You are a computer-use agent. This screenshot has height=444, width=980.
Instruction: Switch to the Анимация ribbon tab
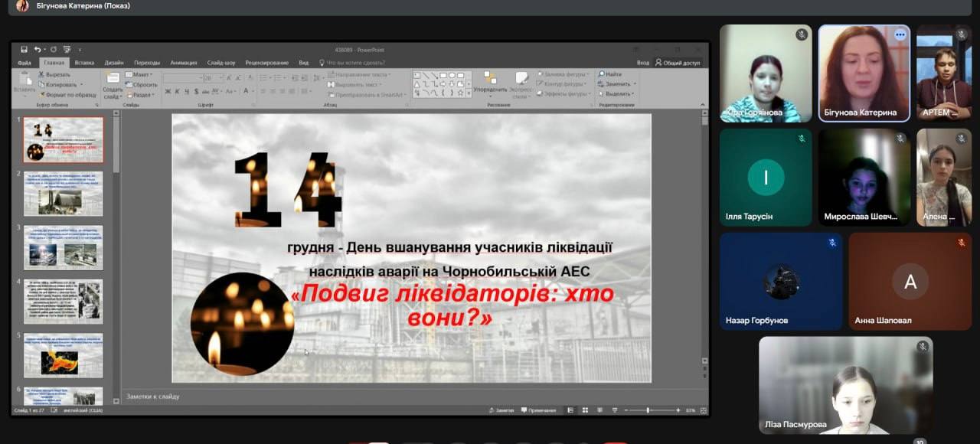coord(183,63)
